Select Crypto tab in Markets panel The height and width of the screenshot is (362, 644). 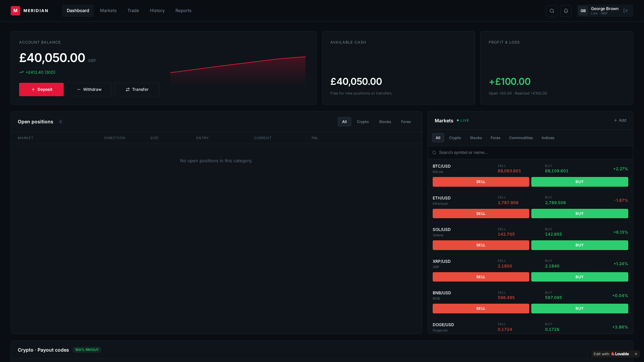[455, 138]
